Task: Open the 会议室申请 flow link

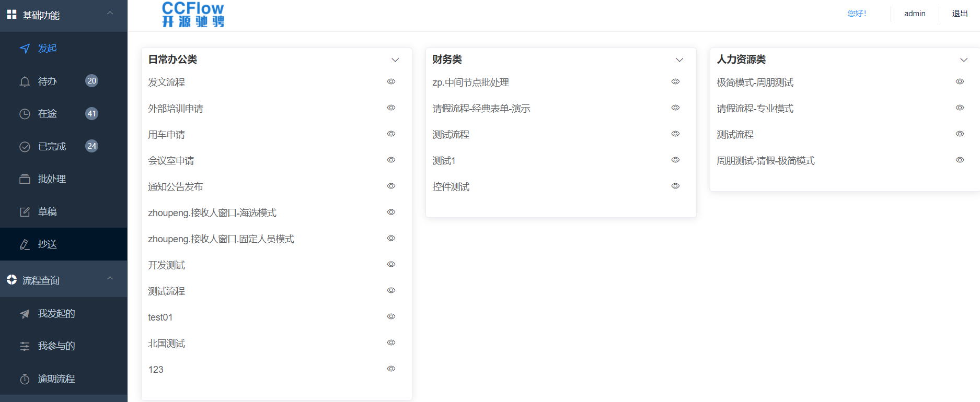Action: click(x=171, y=161)
